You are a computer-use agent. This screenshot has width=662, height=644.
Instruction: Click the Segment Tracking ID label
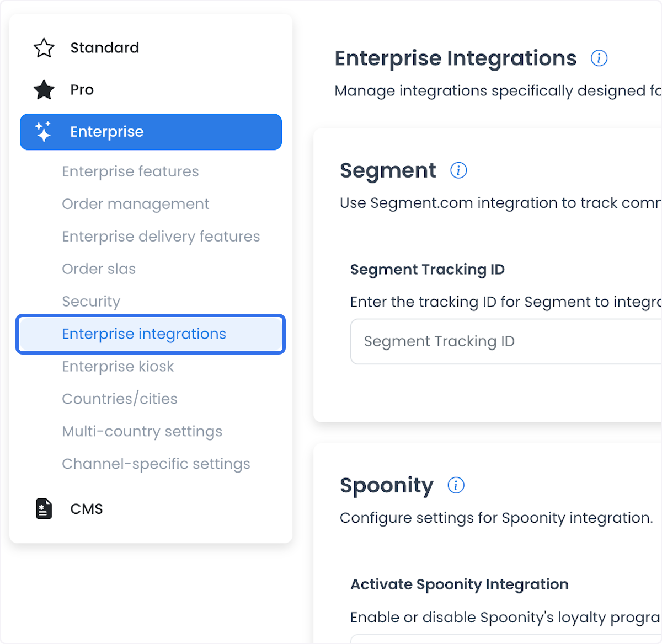pyautogui.click(x=428, y=270)
